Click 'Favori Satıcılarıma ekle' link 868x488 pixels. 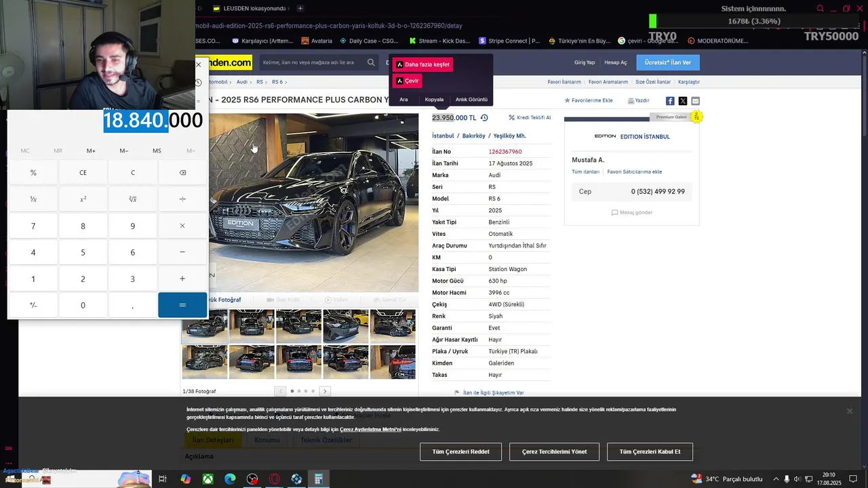click(634, 172)
